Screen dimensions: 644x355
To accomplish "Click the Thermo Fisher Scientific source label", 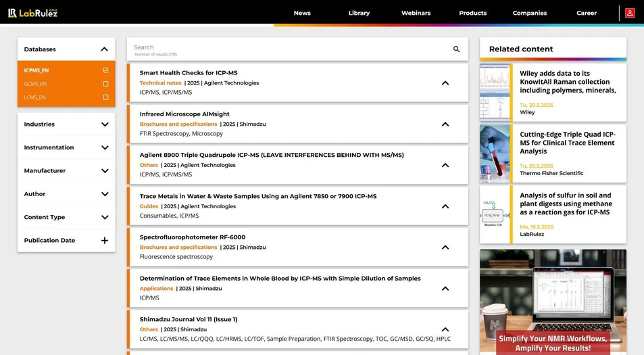I will (x=551, y=173).
